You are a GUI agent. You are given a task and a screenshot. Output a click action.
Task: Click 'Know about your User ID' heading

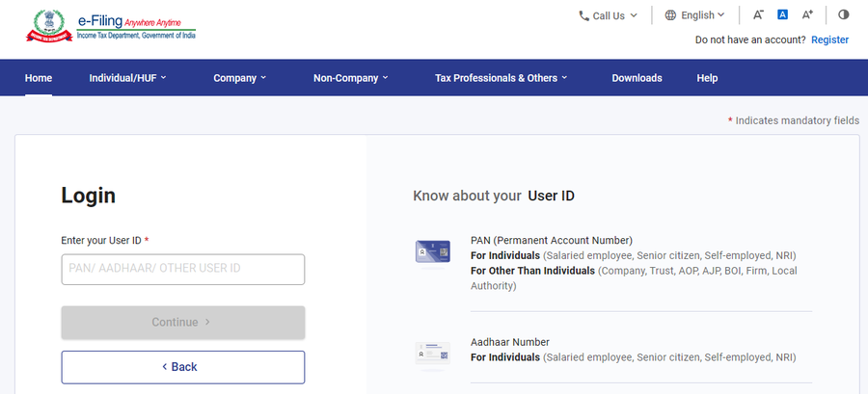click(x=493, y=196)
